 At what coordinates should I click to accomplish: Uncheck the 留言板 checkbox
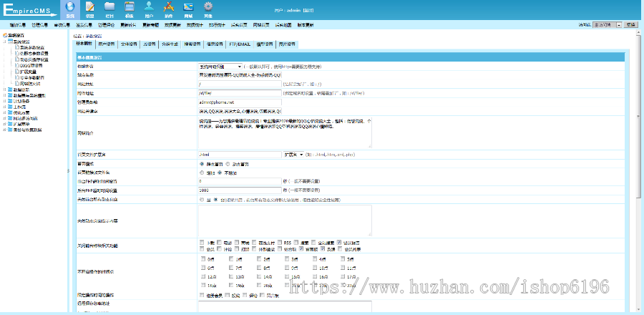(x=302, y=249)
